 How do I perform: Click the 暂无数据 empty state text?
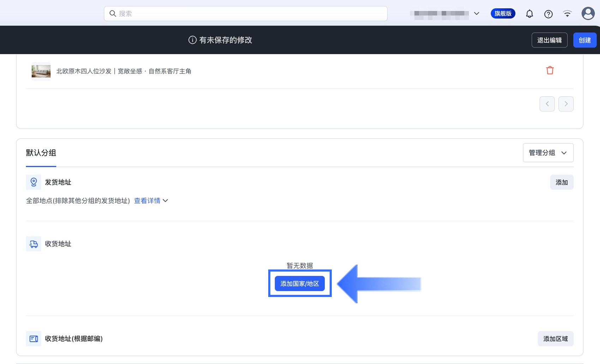point(300,266)
